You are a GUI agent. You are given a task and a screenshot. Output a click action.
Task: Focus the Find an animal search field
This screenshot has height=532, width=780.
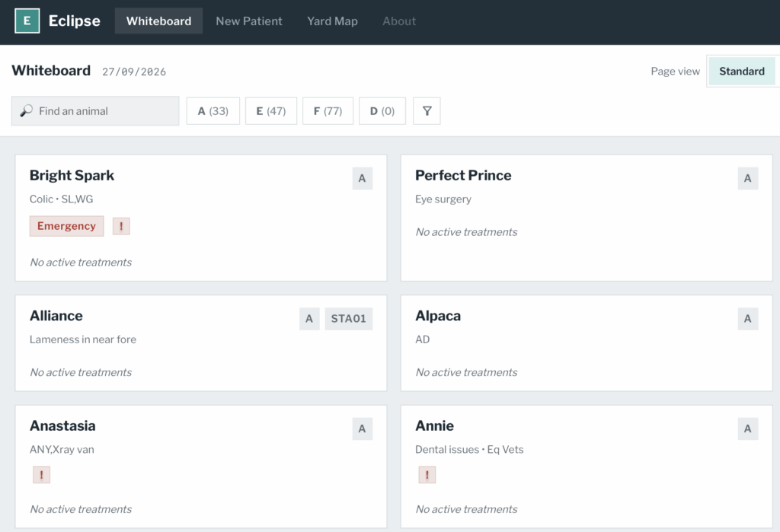pyautogui.click(x=95, y=111)
